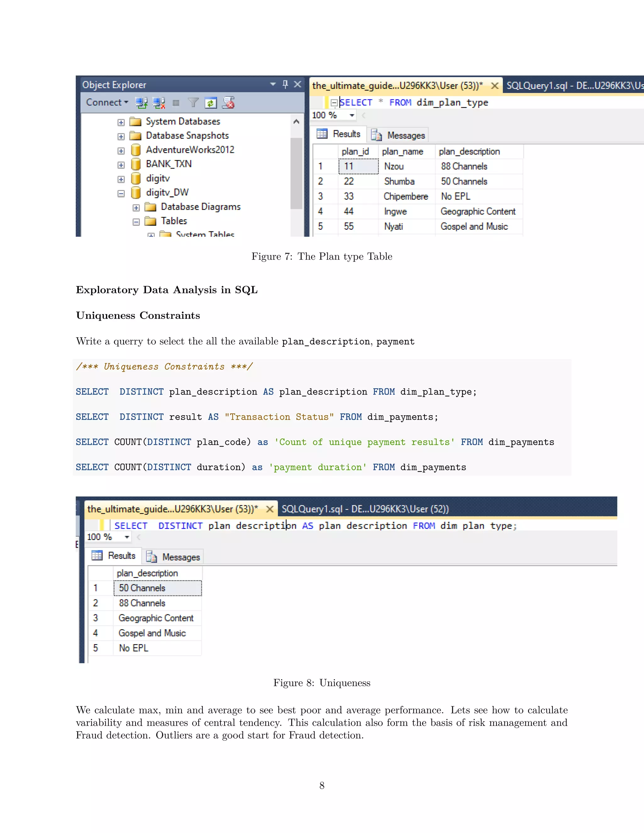Click the Object Explorer vertical scrollbar thumb

click(297, 173)
